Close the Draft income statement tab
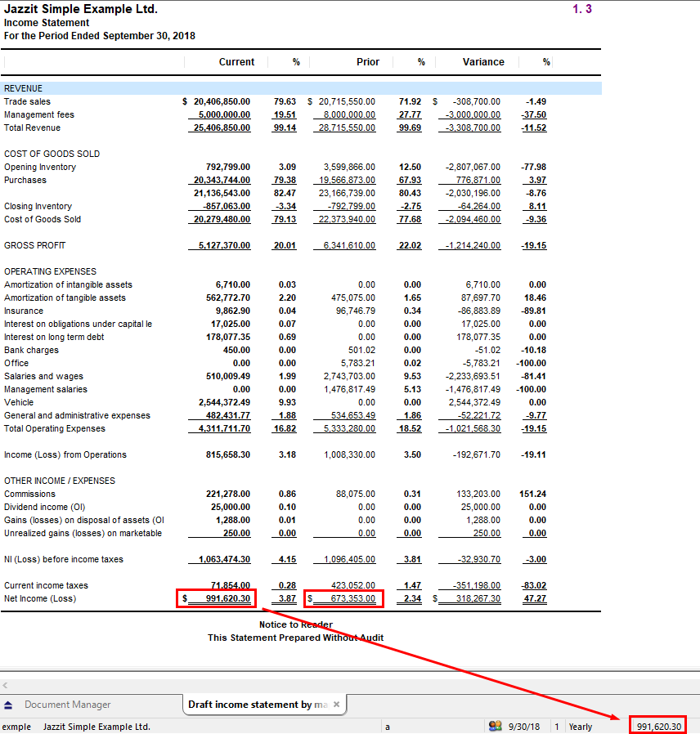Screen dimensions: 700x734 tap(336, 705)
